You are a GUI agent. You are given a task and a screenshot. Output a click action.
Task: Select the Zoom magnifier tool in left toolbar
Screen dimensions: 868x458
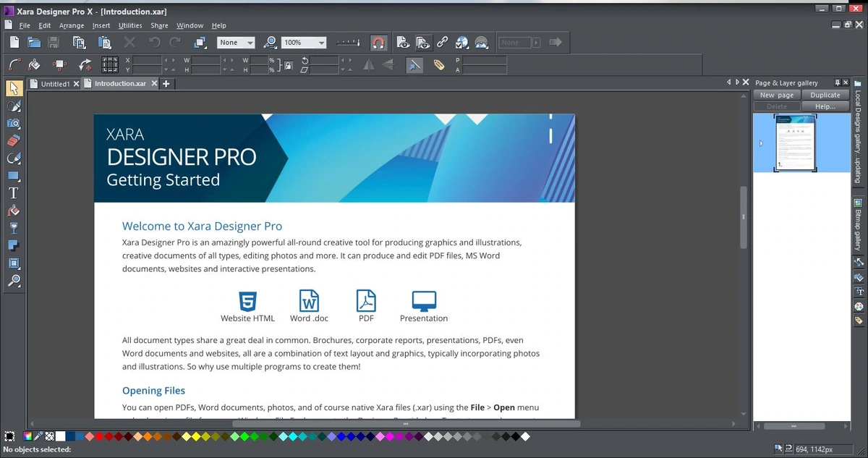(x=13, y=281)
